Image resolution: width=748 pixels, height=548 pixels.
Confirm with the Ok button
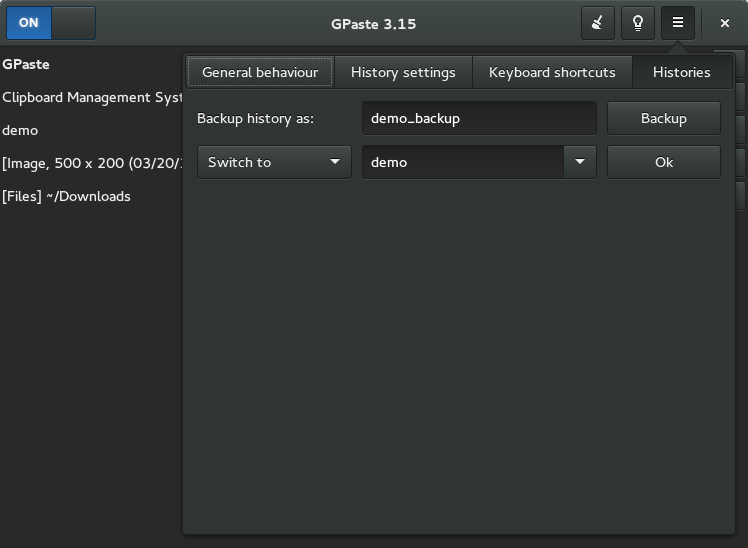(x=664, y=162)
